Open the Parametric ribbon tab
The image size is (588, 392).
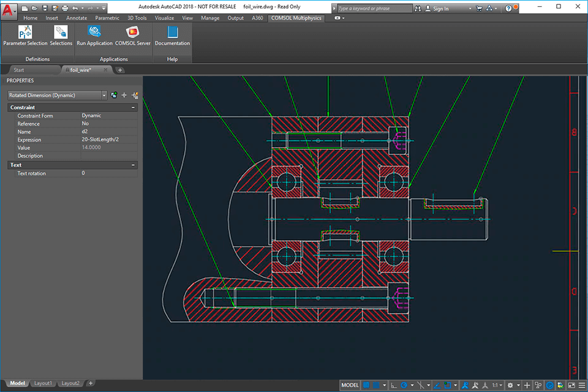click(107, 18)
